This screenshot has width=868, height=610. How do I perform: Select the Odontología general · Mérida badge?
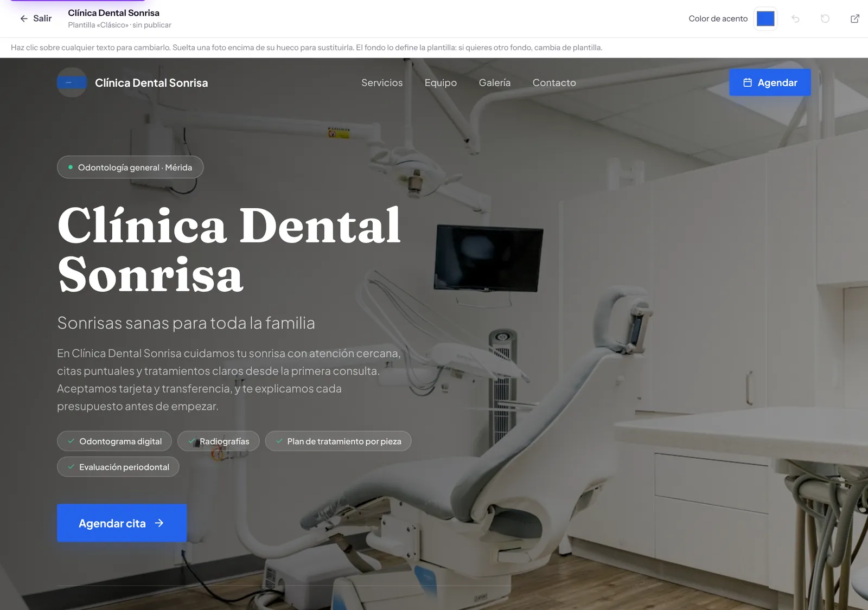(130, 167)
